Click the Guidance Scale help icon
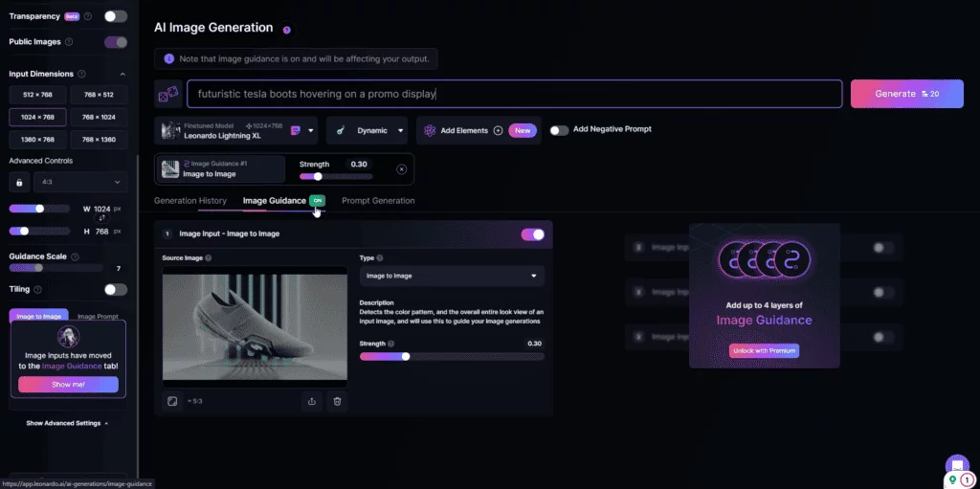 tap(75, 257)
